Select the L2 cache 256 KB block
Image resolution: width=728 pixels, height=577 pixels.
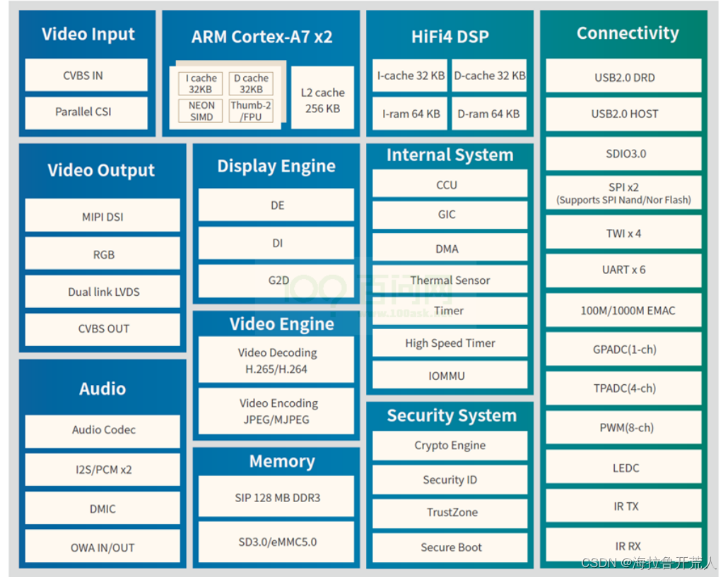(323, 98)
